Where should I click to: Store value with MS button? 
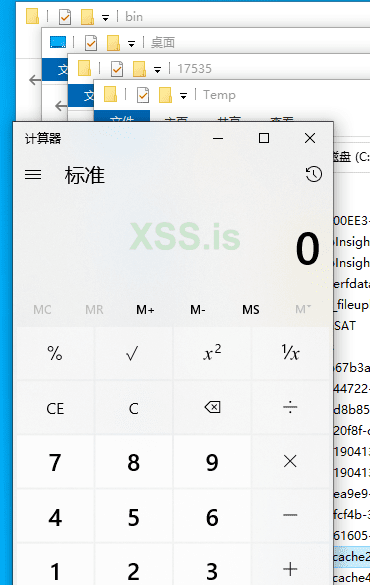point(251,310)
